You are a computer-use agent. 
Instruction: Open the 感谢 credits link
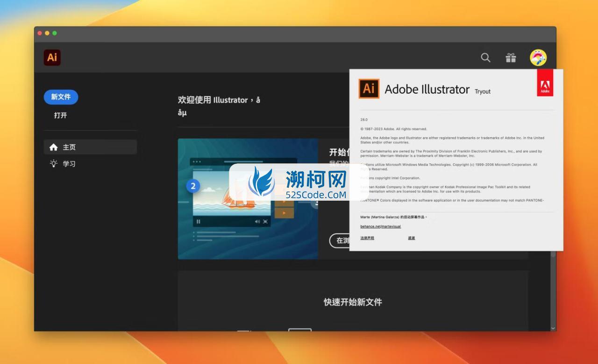click(411, 238)
